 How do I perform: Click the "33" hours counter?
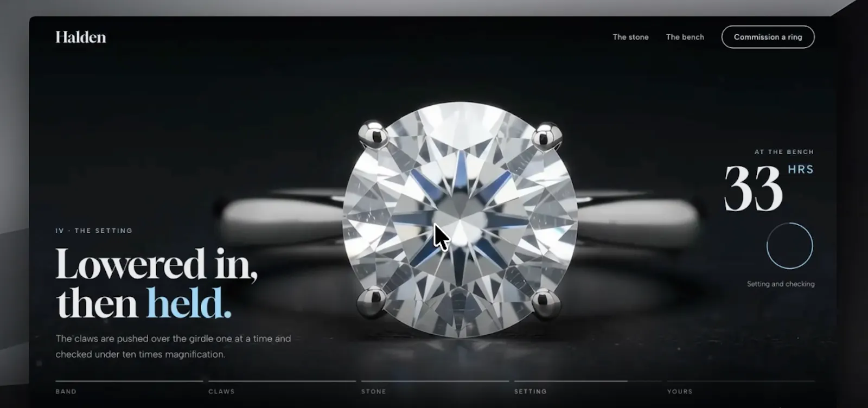pos(754,188)
